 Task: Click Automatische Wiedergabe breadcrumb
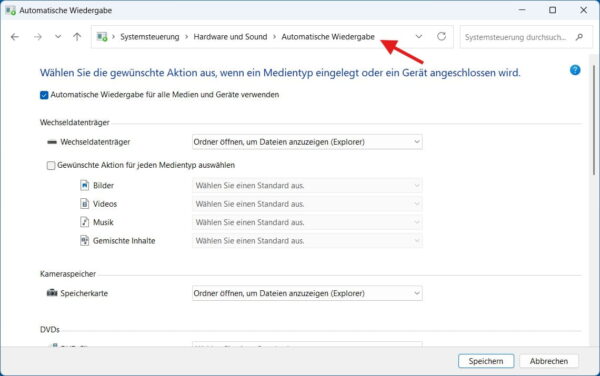click(x=328, y=37)
